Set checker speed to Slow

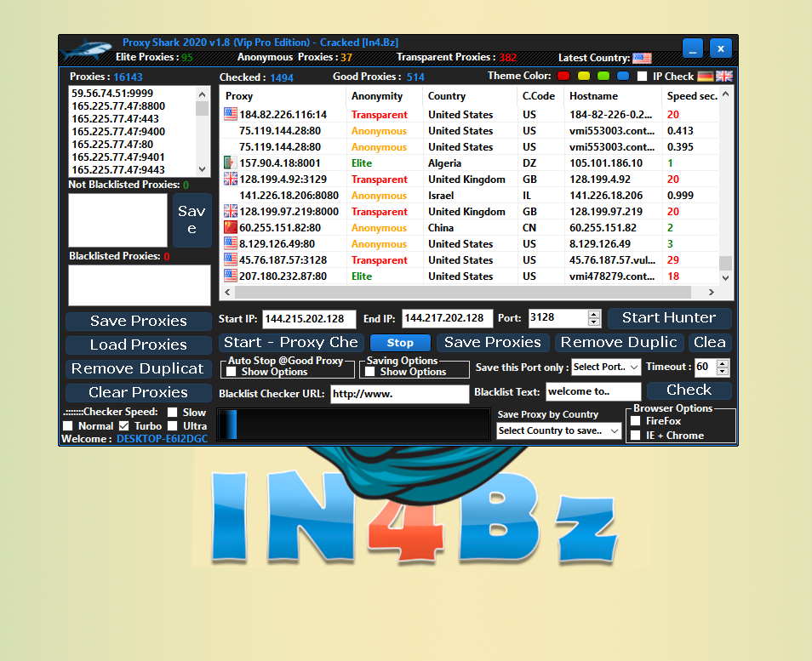[x=173, y=412]
